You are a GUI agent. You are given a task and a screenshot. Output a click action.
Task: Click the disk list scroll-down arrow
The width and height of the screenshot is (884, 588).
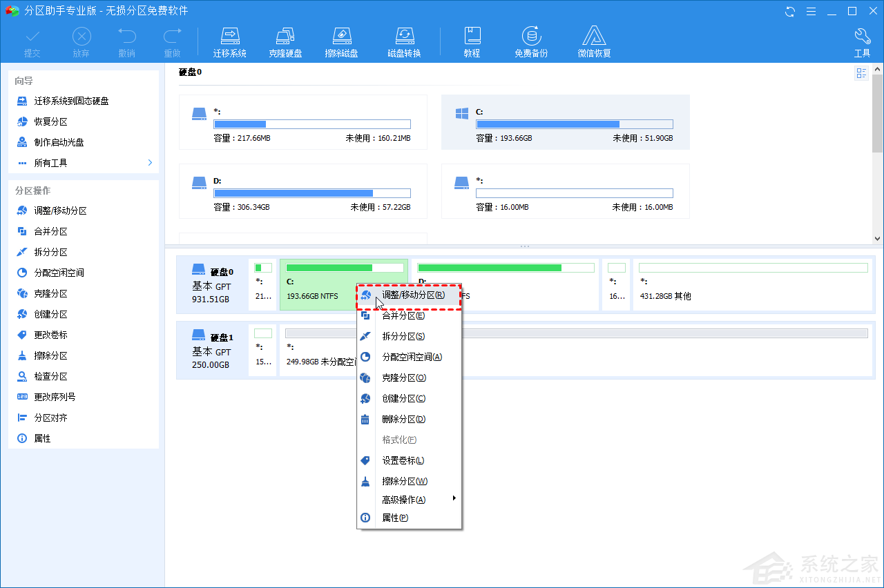(x=877, y=238)
